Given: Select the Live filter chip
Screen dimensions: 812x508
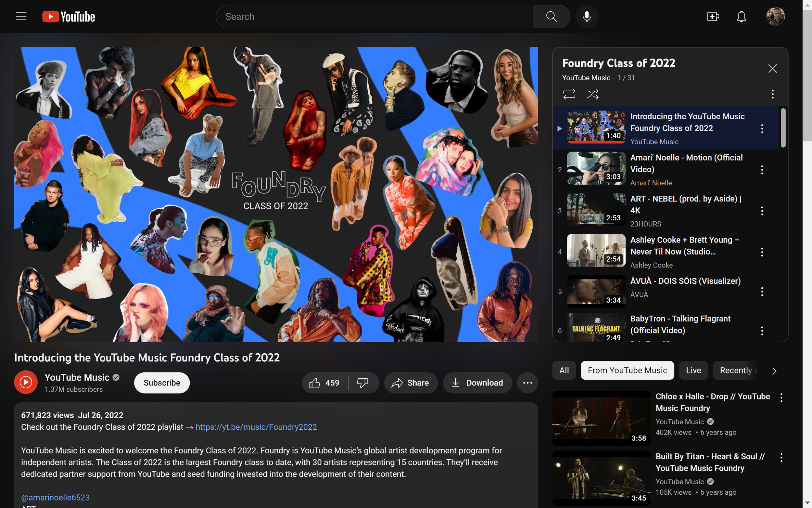Looking at the screenshot, I should pos(693,370).
